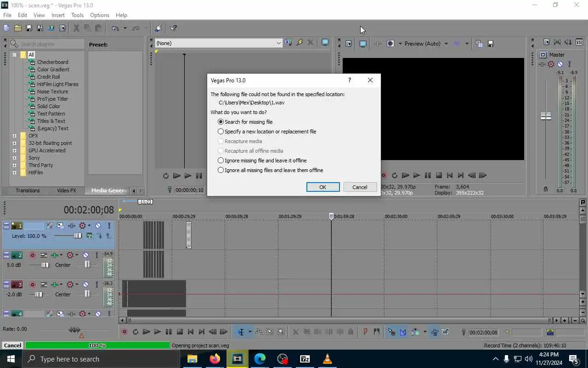The height and width of the screenshot is (368, 588).
Task: Expand the 32-bit floating point folder
Action: click(14, 143)
